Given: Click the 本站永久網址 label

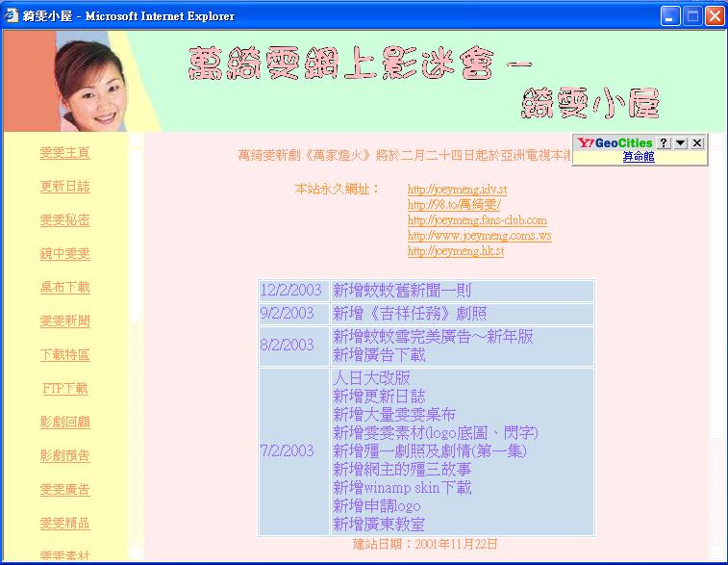Looking at the screenshot, I should (x=337, y=189).
